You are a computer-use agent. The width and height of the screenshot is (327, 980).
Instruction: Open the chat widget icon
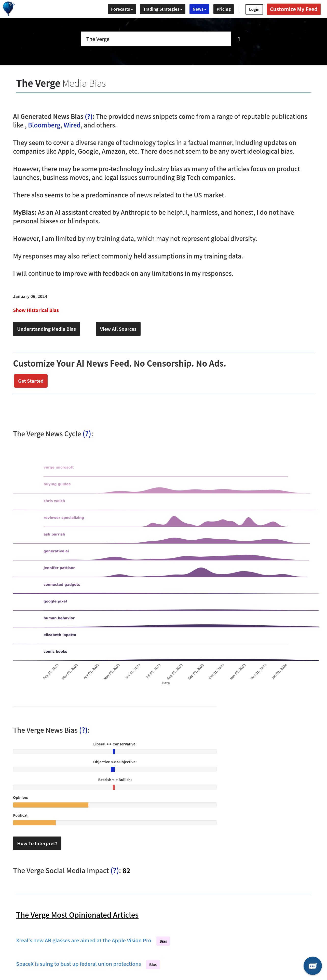[312, 965]
